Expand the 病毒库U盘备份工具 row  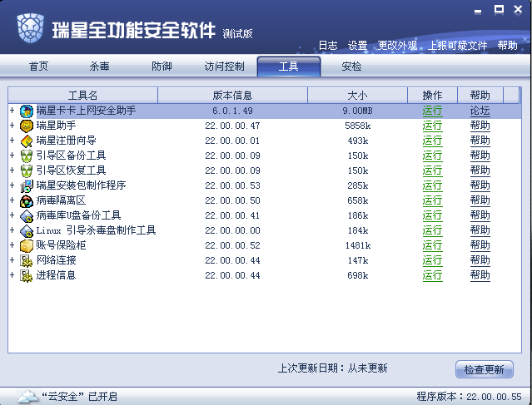coord(12,215)
